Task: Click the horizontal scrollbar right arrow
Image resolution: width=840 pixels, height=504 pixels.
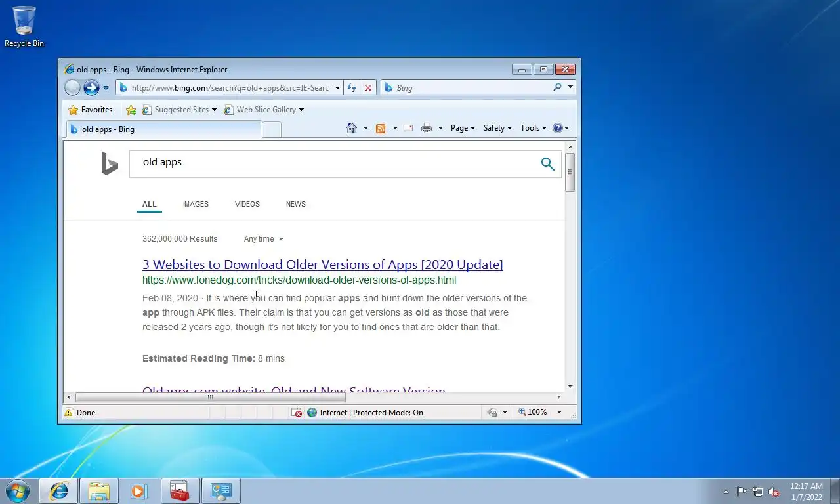Action: pyautogui.click(x=558, y=397)
